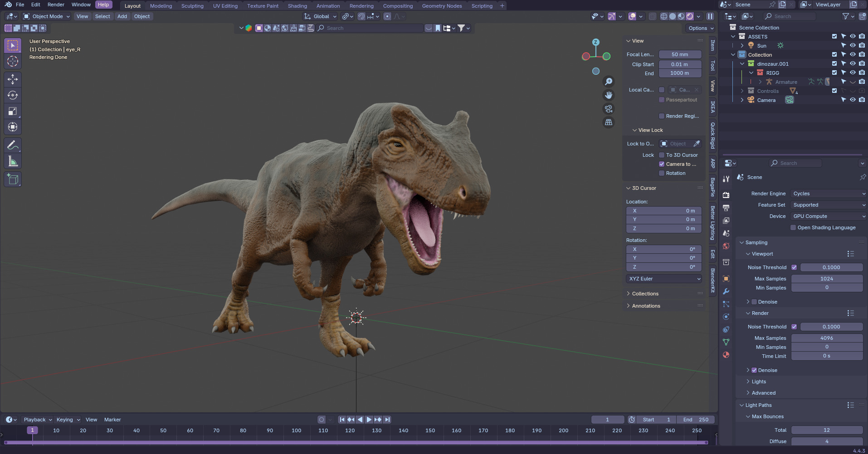Image resolution: width=868 pixels, height=454 pixels.
Task: Select the Cursor tool in the toolbar
Action: pyautogui.click(x=13, y=61)
